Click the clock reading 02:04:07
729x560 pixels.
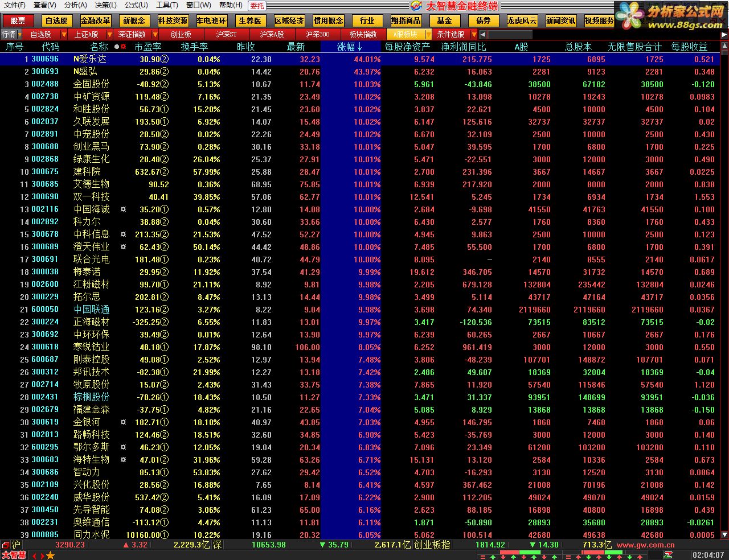pos(708,555)
